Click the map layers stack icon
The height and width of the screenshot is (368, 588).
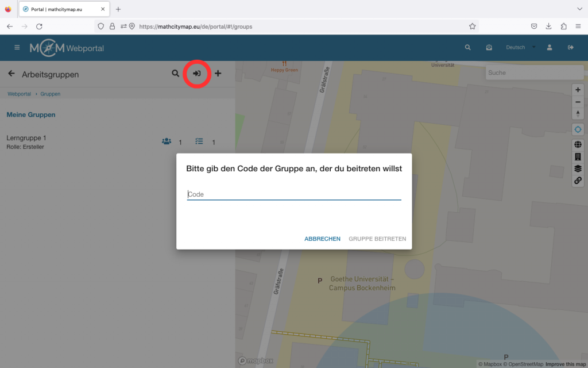tap(578, 168)
